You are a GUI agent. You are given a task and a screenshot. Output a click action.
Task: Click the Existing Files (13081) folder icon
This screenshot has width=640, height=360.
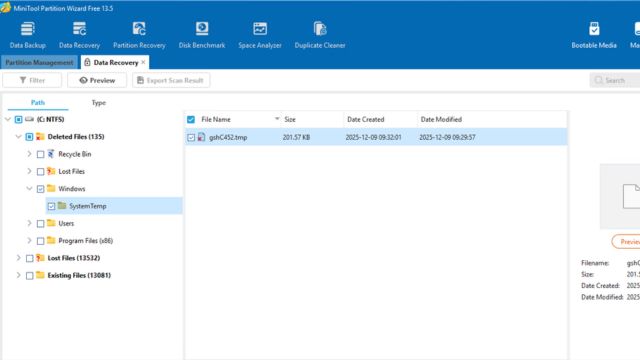point(40,275)
